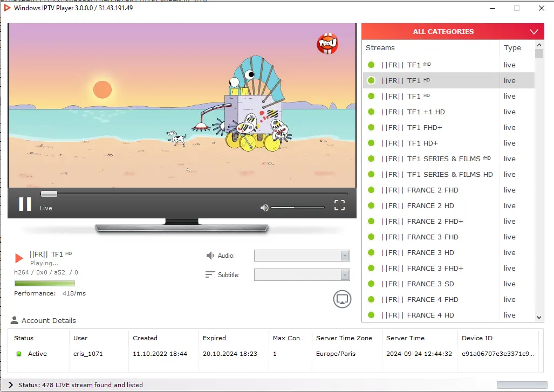Screen dimensions: 554x392
Task: Click the AirPlay cast screen icon
Action: (x=342, y=299)
